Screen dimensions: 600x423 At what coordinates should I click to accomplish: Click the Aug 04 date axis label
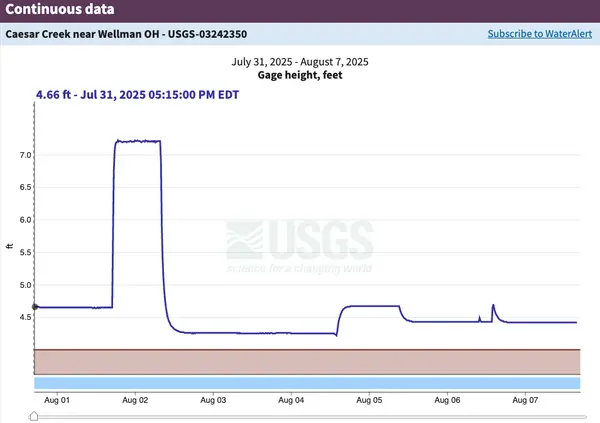[x=292, y=400]
